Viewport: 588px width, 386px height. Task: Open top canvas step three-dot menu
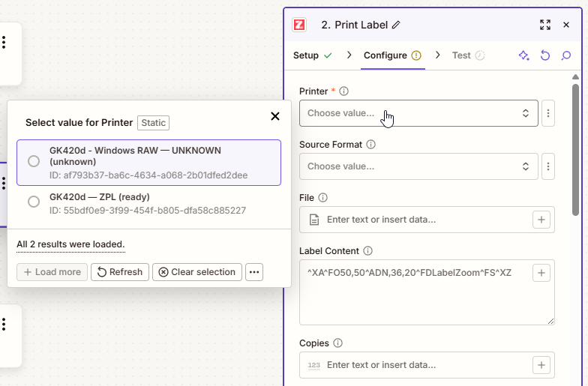(4, 42)
